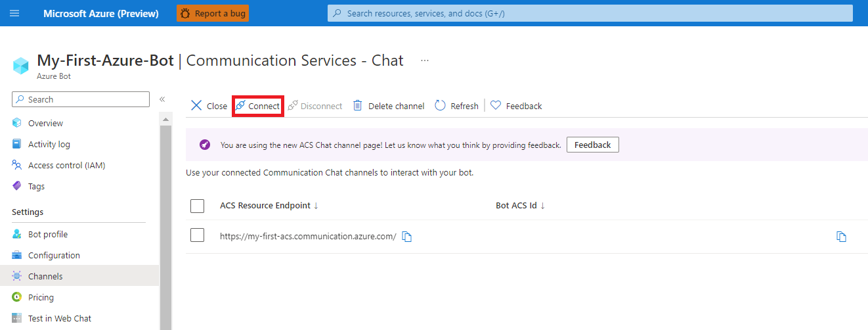Close the channel blade
Viewport: 868px width, 330px height.
[x=209, y=106]
